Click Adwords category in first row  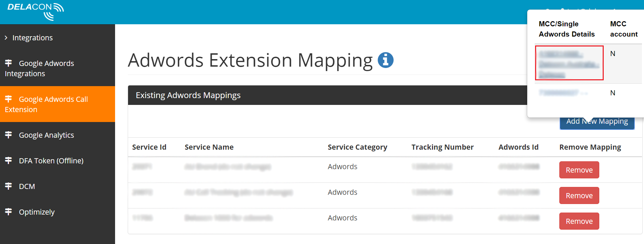point(342,166)
